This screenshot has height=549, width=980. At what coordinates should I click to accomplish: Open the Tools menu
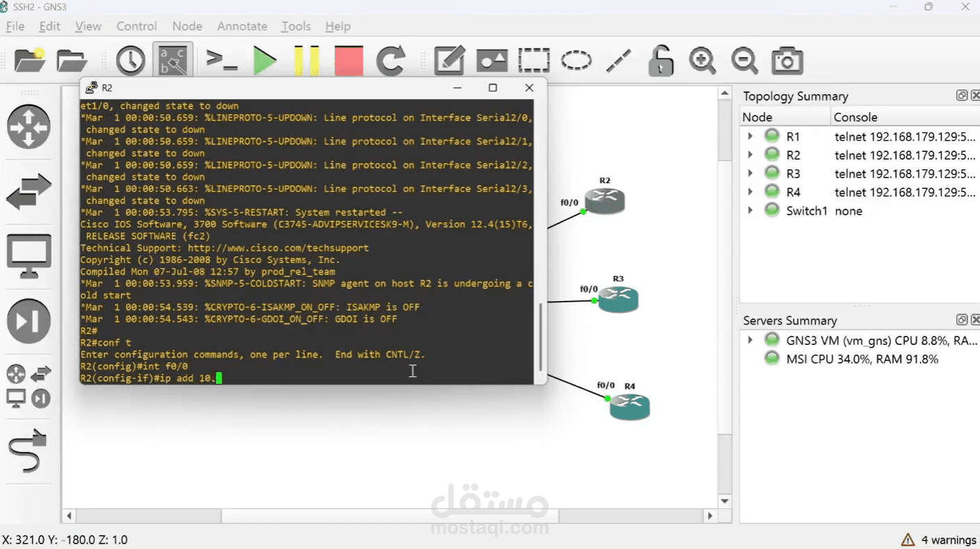click(x=296, y=26)
